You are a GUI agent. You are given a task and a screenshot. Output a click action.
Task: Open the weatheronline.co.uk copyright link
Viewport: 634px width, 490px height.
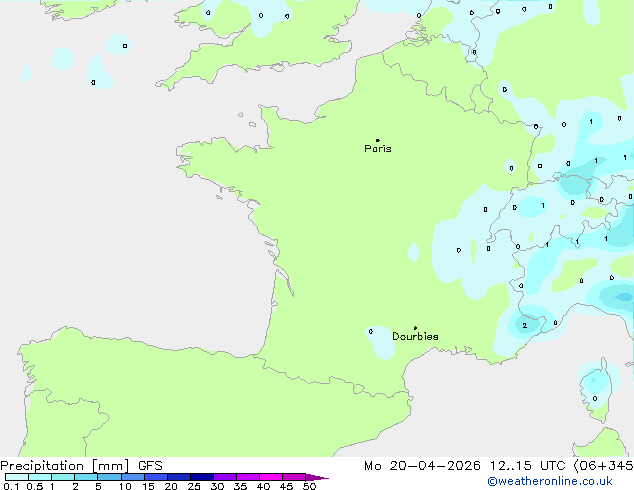pos(550,481)
